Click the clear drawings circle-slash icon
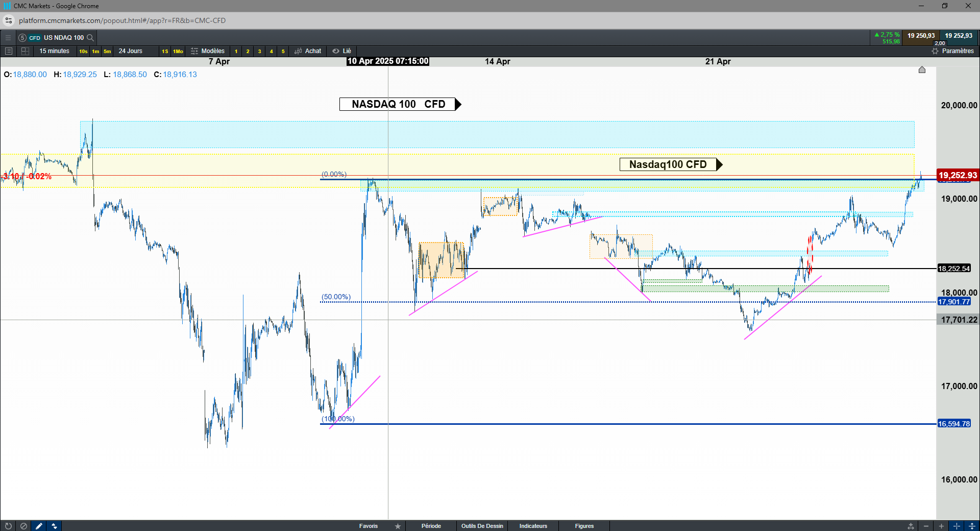 (23, 526)
